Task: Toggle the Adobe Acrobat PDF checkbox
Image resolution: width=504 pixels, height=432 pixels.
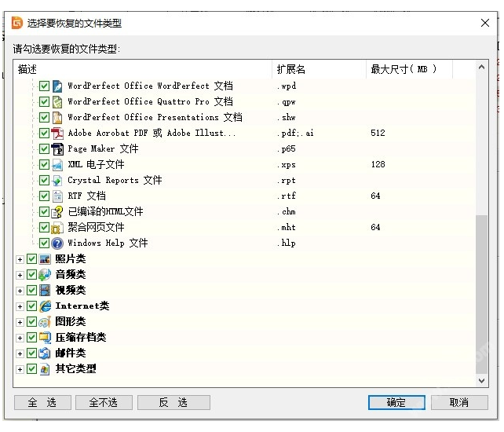Action: [44, 134]
